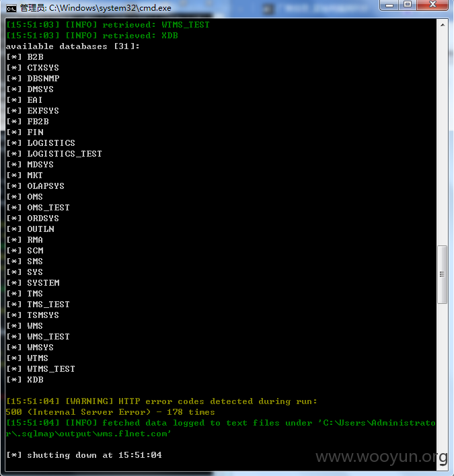
Task: Select the TMS database entry
Action: coord(25,294)
